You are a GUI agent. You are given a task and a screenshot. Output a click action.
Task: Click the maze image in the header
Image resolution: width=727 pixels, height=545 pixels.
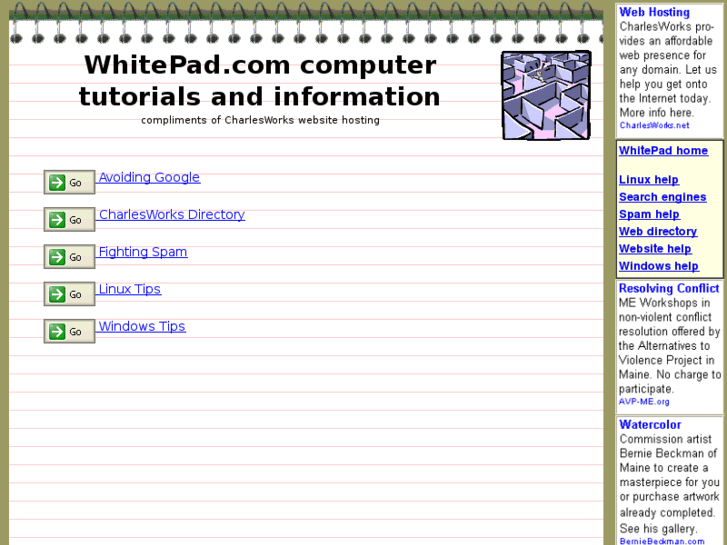click(x=546, y=95)
